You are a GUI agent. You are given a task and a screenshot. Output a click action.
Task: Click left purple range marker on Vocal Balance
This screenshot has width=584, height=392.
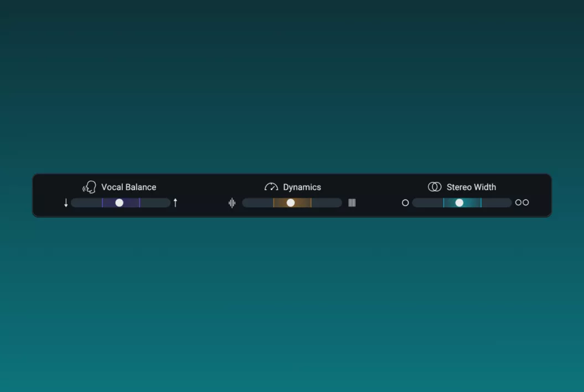pos(102,203)
